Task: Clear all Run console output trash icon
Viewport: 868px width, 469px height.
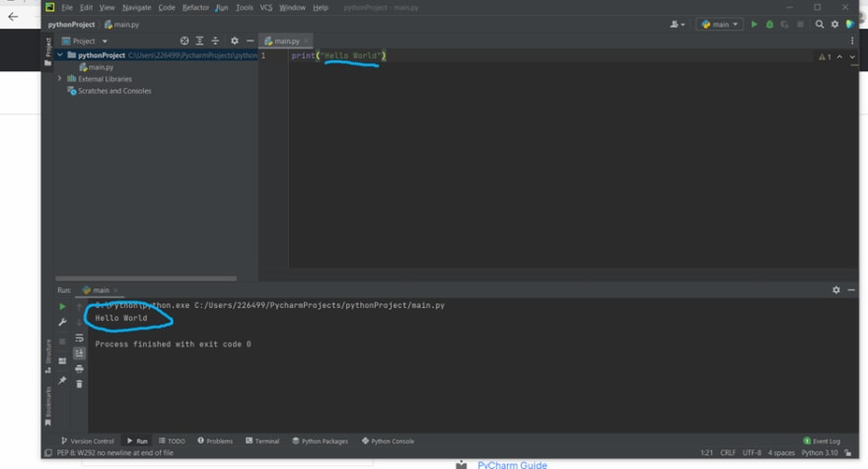Action: pos(79,384)
